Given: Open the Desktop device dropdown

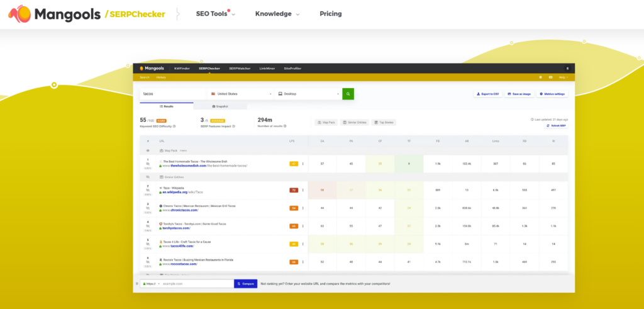Looking at the screenshot, I should (308, 94).
